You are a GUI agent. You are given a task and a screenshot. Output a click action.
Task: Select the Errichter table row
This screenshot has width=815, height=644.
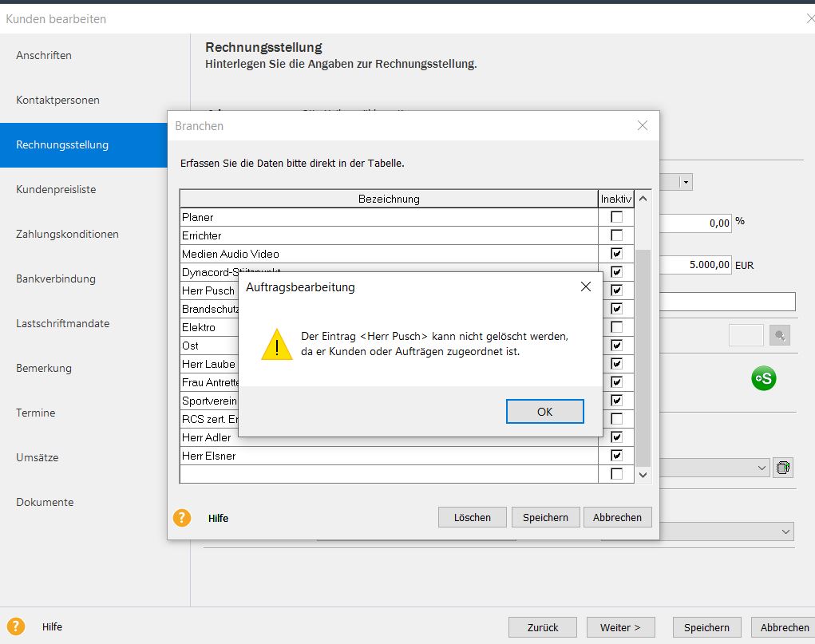coord(389,235)
